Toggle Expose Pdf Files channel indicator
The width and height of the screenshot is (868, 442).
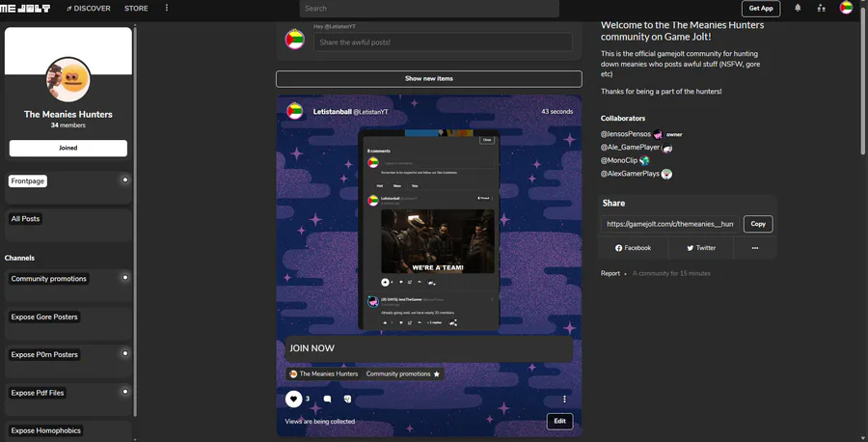click(125, 391)
